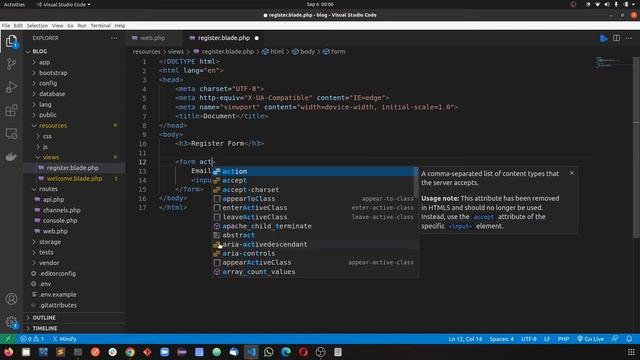Open .env file
Viewport: 640px width, 360px height.
click(45, 284)
